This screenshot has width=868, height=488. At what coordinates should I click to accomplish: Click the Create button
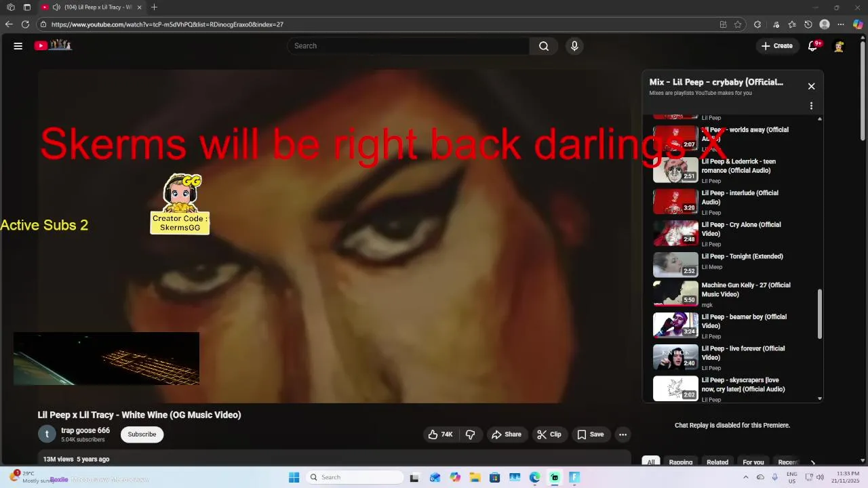pos(776,46)
